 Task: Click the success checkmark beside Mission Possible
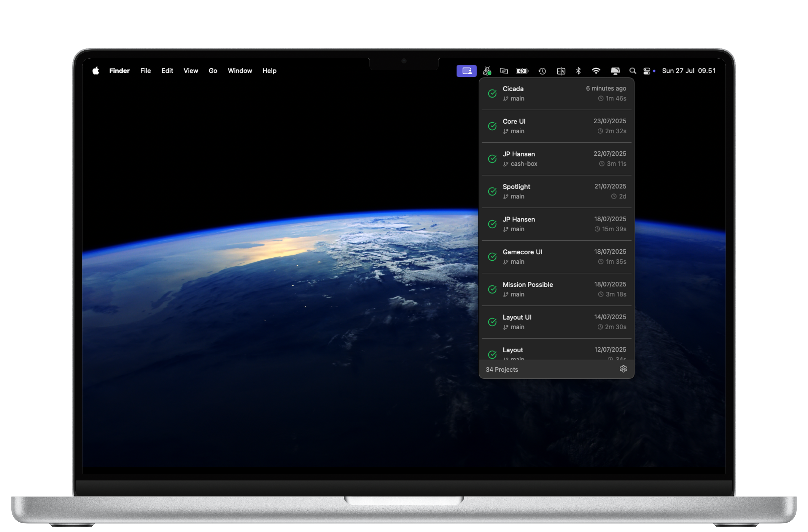[x=493, y=289]
